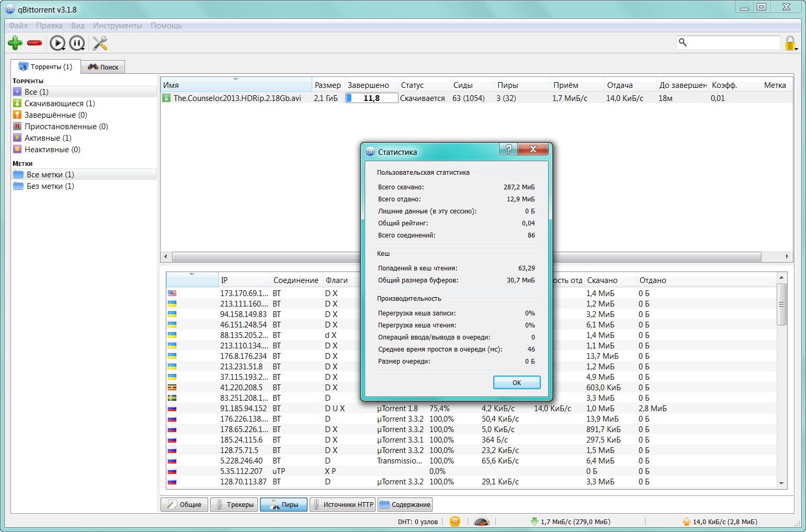Click the torrent progress bar showing 11,8
The width and height of the screenshot is (806, 532).
point(372,98)
